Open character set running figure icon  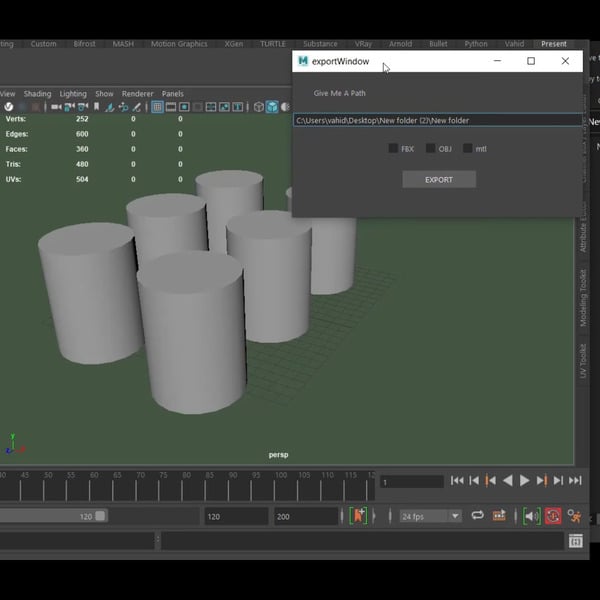click(x=575, y=516)
